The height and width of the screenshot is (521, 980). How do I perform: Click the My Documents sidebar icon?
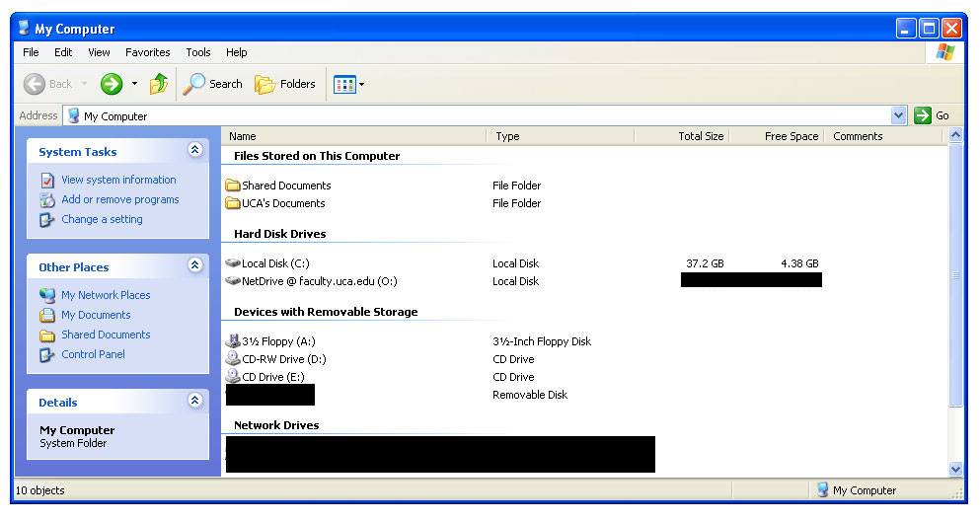click(x=47, y=315)
